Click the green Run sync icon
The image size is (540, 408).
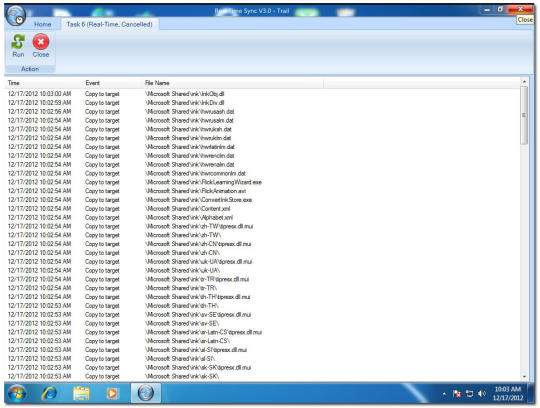click(x=18, y=42)
